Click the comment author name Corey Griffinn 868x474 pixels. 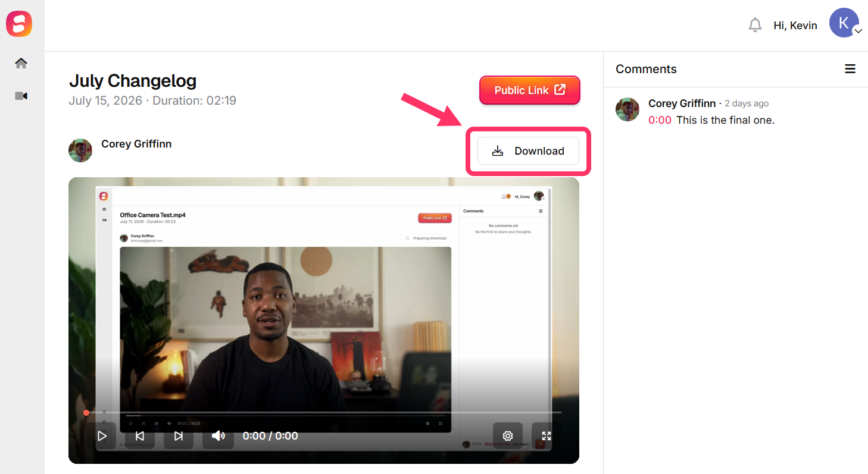tap(682, 103)
